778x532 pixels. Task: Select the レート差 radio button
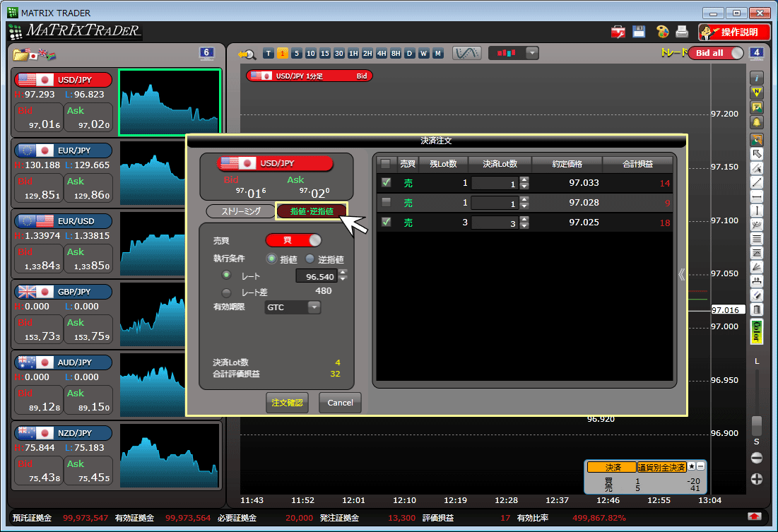[x=226, y=292]
